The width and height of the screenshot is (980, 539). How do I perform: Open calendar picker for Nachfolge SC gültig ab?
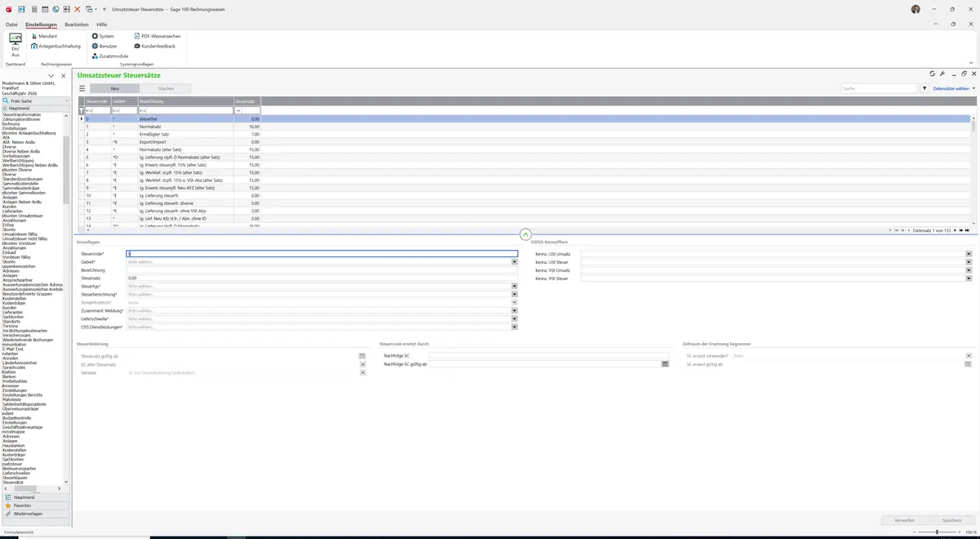(665, 364)
